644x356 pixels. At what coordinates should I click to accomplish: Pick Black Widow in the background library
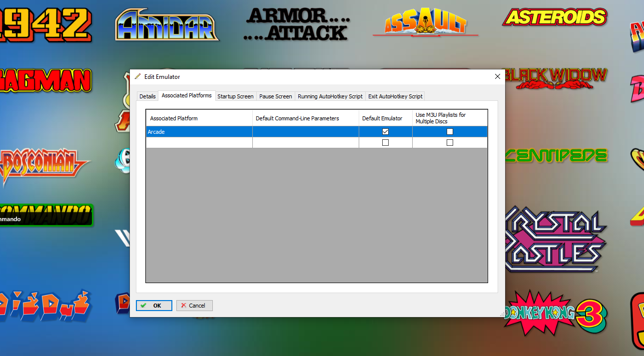[x=556, y=79]
